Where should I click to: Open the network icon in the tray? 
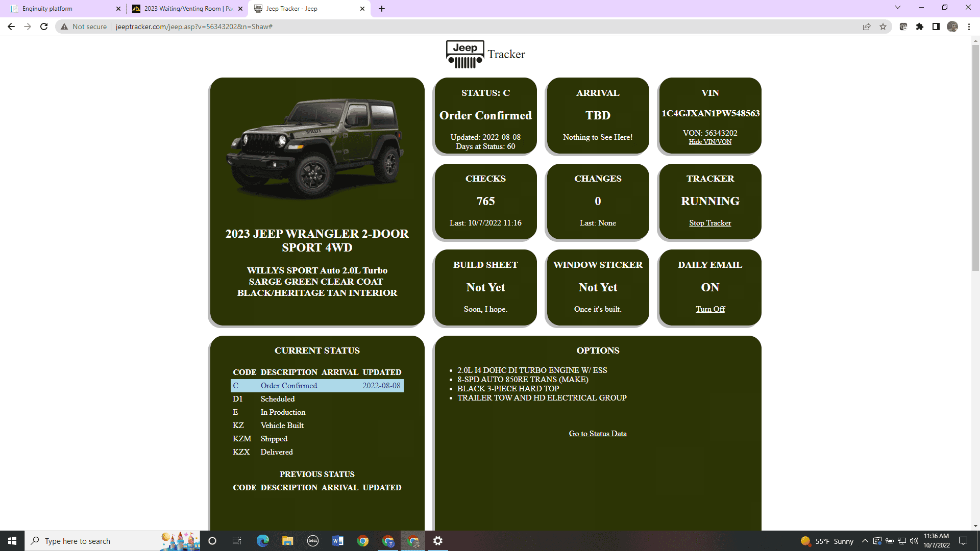902,541
